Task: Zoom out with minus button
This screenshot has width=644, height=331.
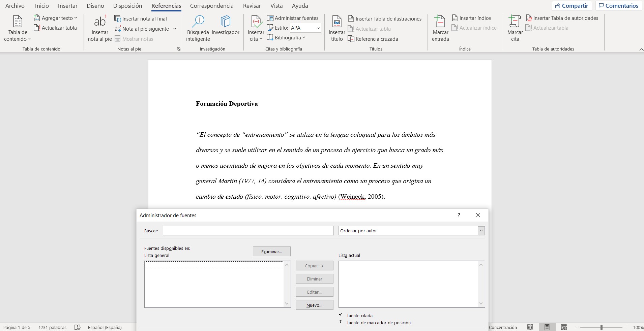Action: click(x=577, y=327)
